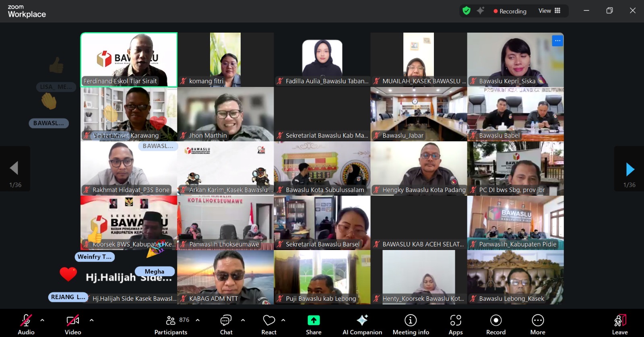
Task: Expand video options arrow next to Video
Action: [x=91, y=320]
